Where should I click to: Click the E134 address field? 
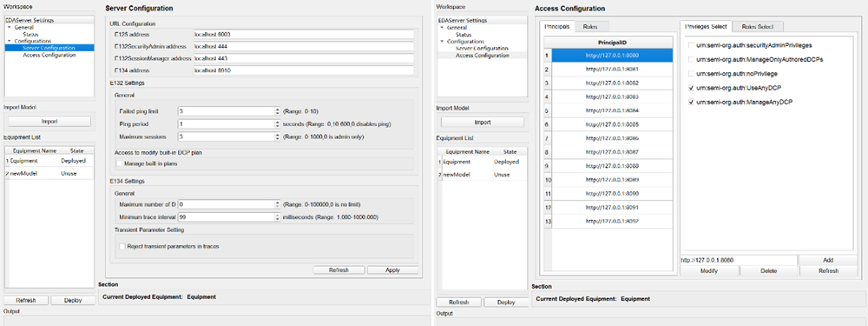tap(303, 71)
